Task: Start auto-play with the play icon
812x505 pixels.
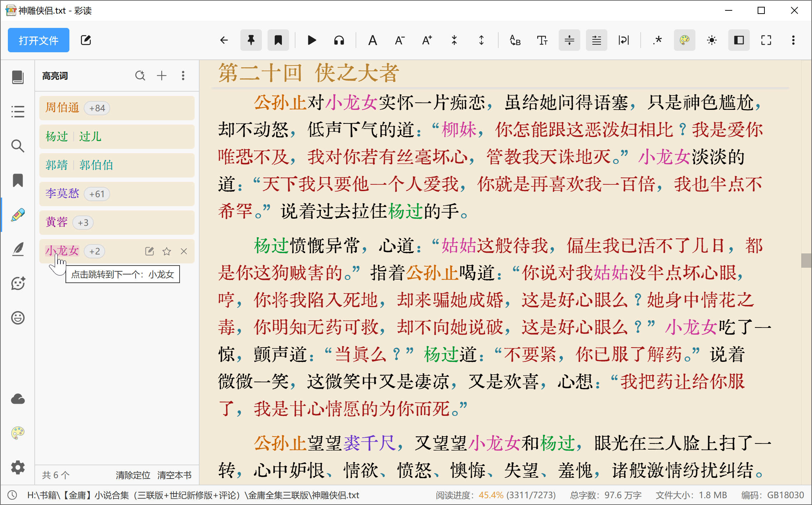Action: tap(312, 40)
